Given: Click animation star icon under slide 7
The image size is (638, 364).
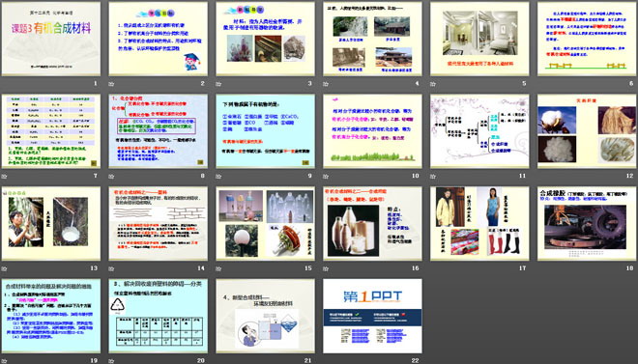Looking at the screenshot, I should pos(4,177).
